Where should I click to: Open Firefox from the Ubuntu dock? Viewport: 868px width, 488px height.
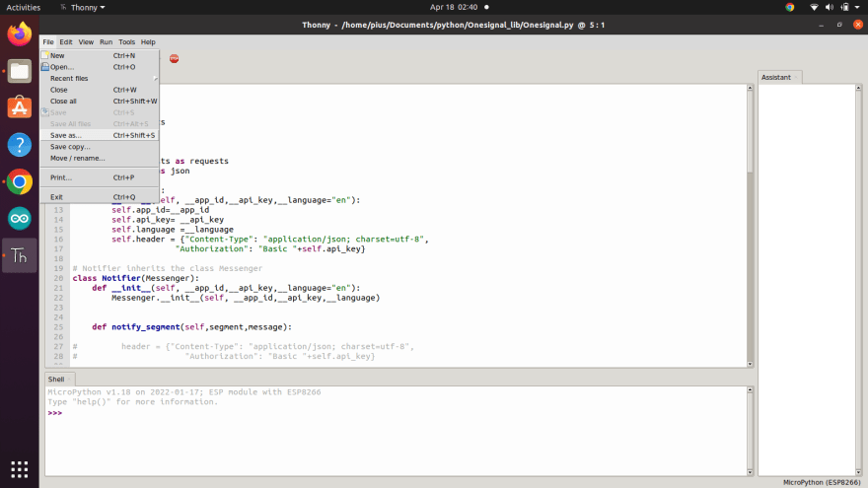pos(20,35)
